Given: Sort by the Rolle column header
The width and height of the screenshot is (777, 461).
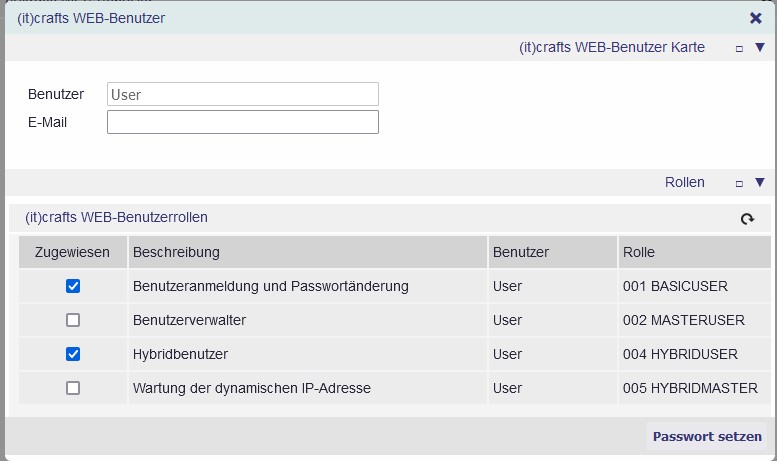Looking at the screenshot, I should pos(695,252).
